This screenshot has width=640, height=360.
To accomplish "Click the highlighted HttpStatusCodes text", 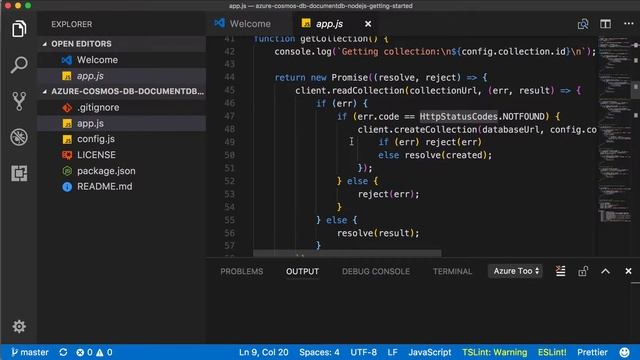I will [458, 116].
